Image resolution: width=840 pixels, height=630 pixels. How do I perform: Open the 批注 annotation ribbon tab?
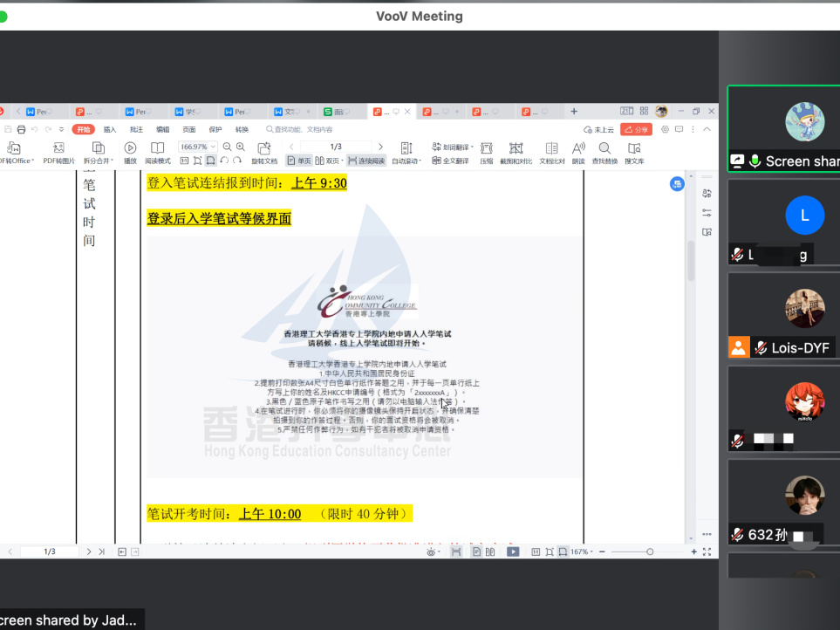tap(136, 129)
